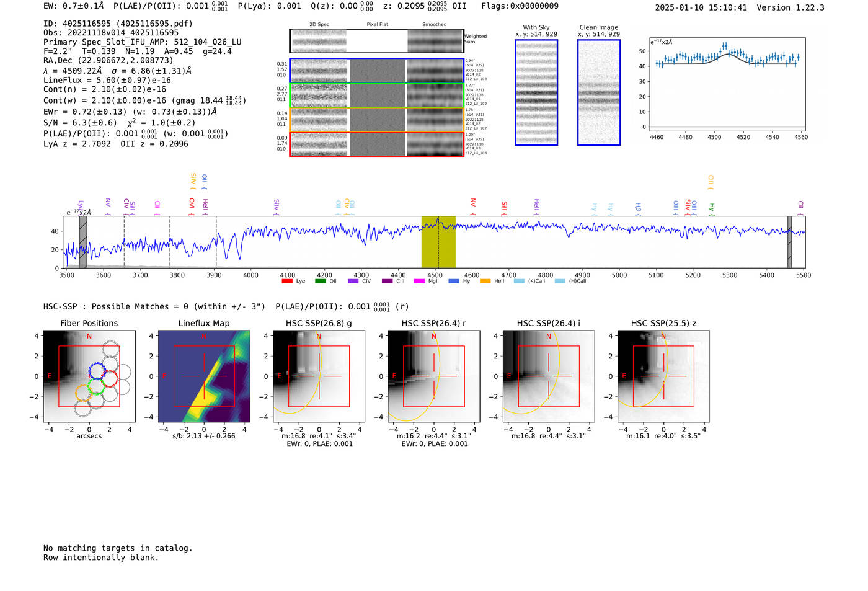868x591 pixels.
Task: Click the dashed vertical line near 3900 Å
Action: [216, 242]
